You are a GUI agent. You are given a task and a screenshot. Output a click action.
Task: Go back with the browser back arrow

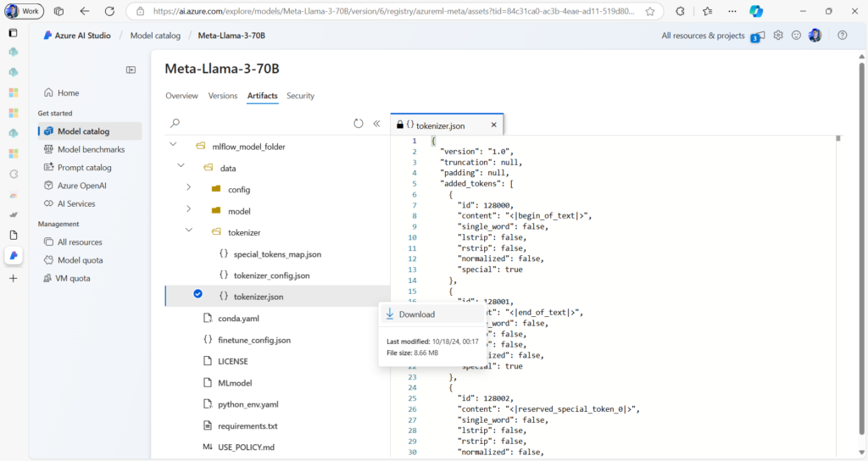click(84, 11)
